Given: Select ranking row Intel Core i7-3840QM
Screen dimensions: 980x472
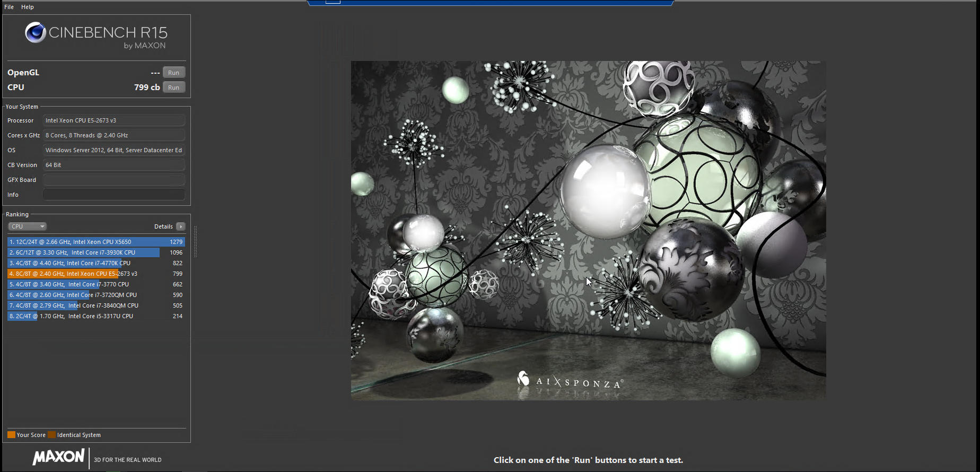Looking at the screenshot, I should point(96,305).
